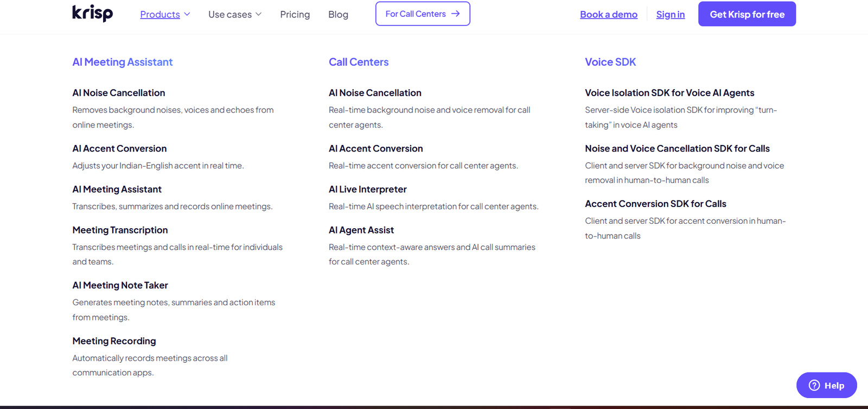Click 'Server-side Voice isolation SDK' description

(681, 117)
